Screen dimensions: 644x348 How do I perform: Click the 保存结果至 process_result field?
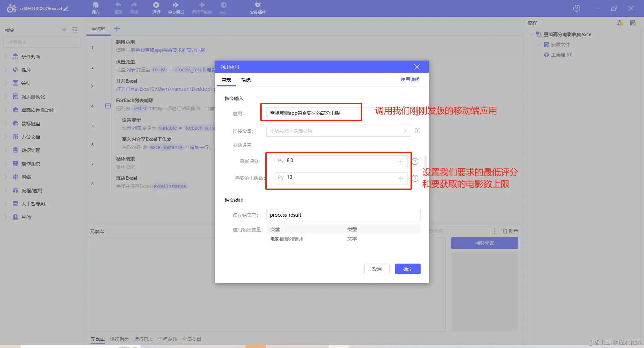[x=343, y=215]
